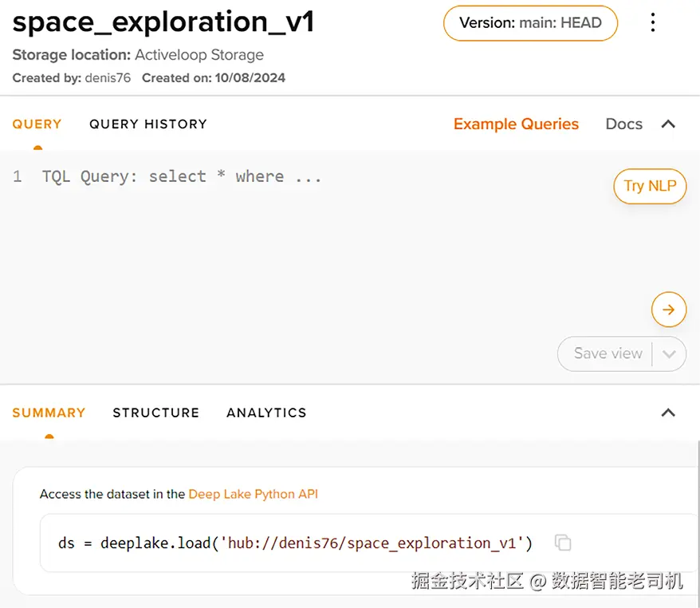The width and height of the screenshot is (700, 608).
Task: Follow the Deep Lake Python API link
Action: pyautogui.click(x=253, y=494)
